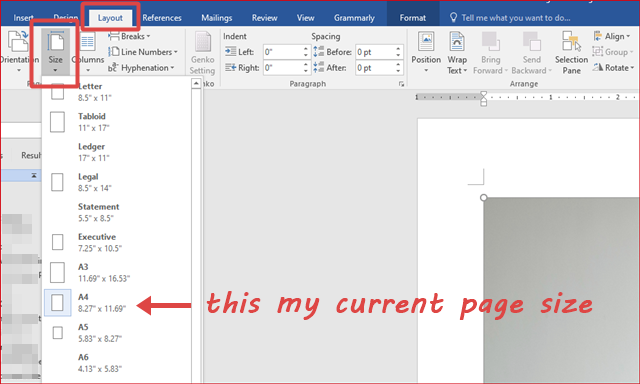Viewport: 640px width, 384px height.
Task: Click the Tell me search box
Action: [x=510, y=18]
